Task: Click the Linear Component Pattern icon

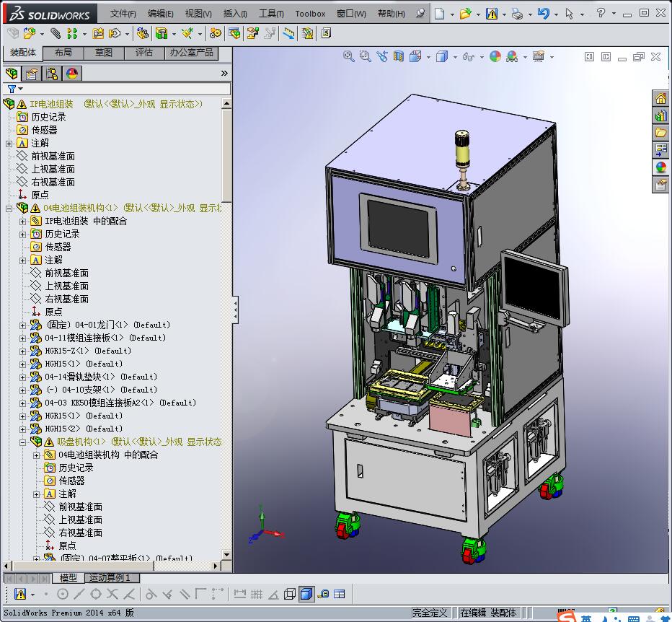Action: click(72, 33)
